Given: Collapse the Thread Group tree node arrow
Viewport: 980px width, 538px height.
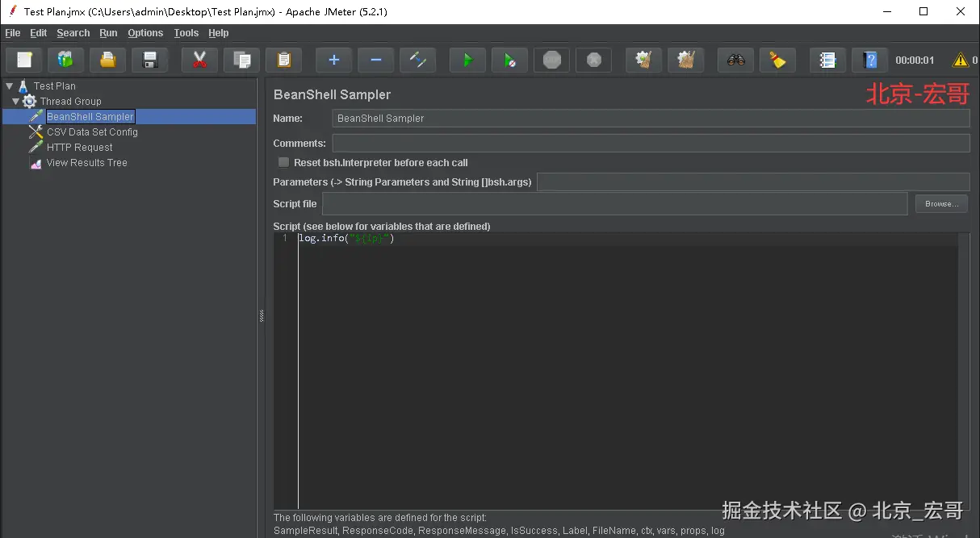Looking at the screenshot, I should (15, 102).
